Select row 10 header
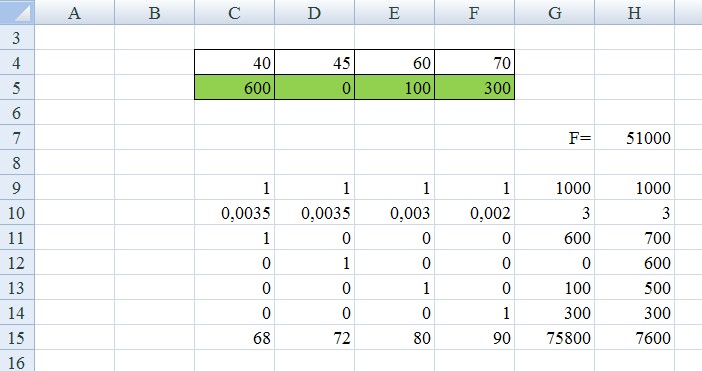Screen dimensions: 702x371 coord(17,213)
